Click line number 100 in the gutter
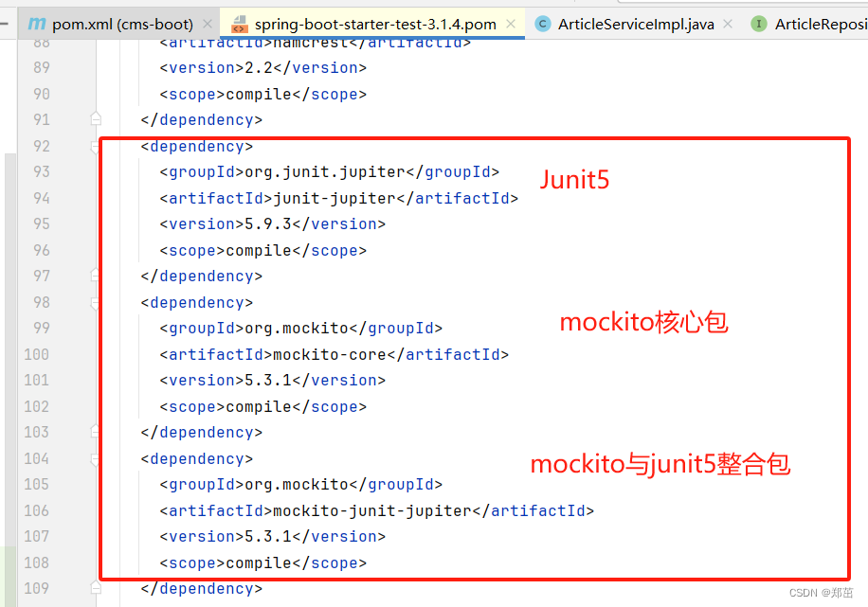868x607 pixels. 37,354
